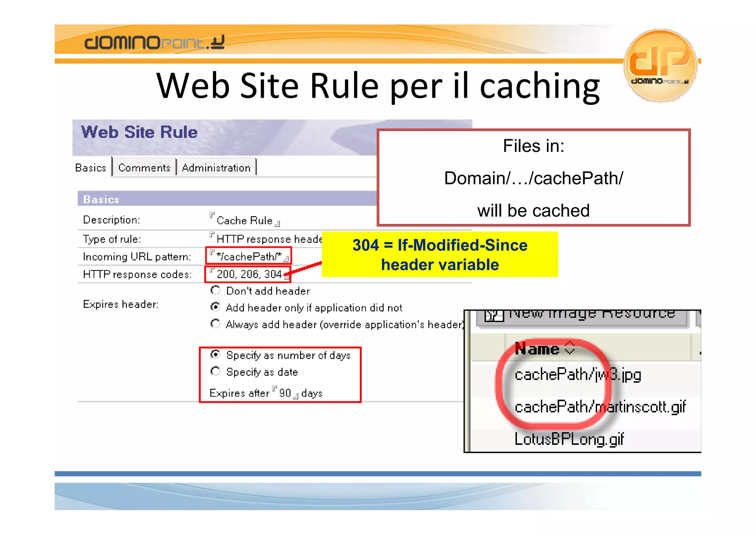Select cachePath/martinscott.gif in the list
Screen dimensions: 756x535
(x=599, y=407)
